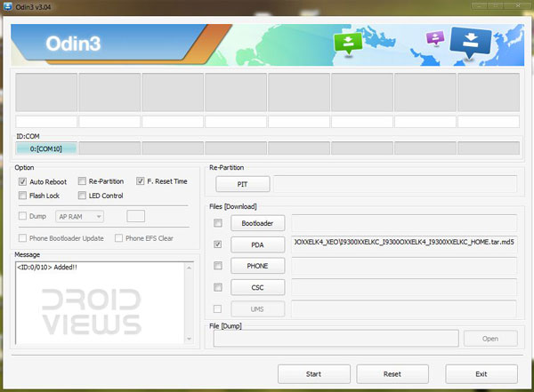
Task: Click the PIT button
Action: pyautogui.click(x=243, y=184)
